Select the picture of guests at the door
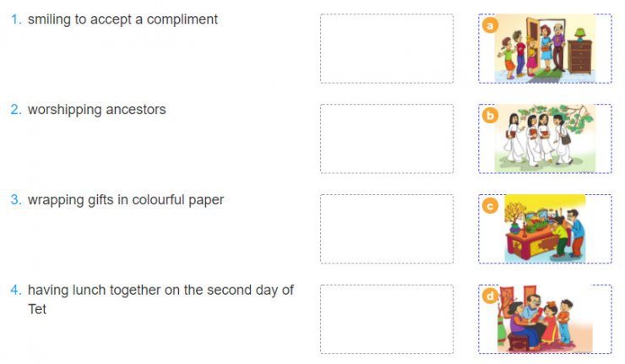This screenshot has height=364, width=625. point(544,49)
